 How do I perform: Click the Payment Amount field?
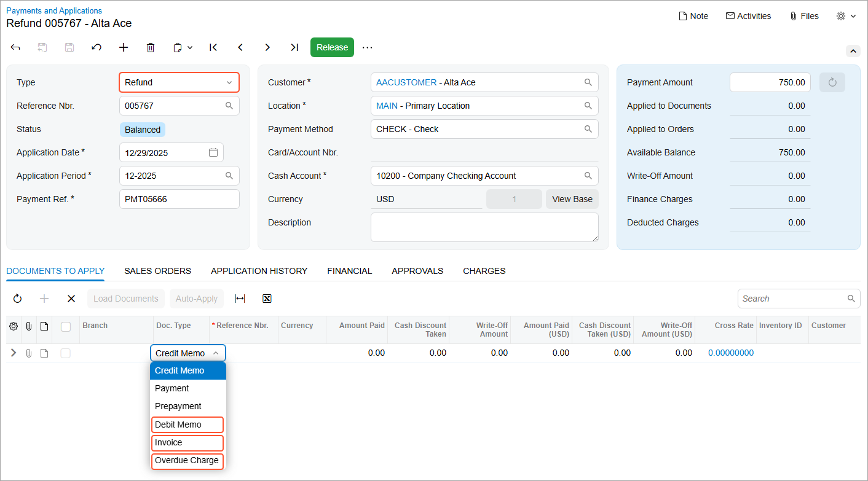point(770,82)
